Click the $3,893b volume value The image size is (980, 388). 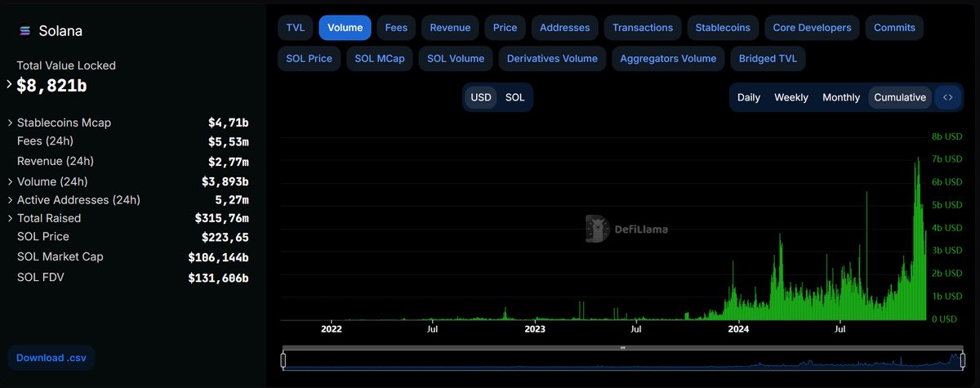click(x=225, y=181)
